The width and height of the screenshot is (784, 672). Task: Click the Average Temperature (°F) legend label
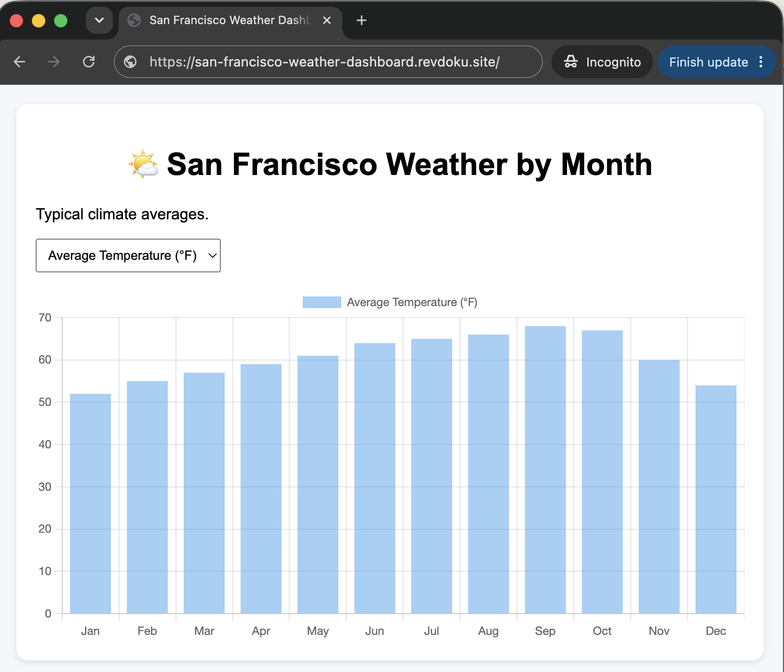click(412, 302)
